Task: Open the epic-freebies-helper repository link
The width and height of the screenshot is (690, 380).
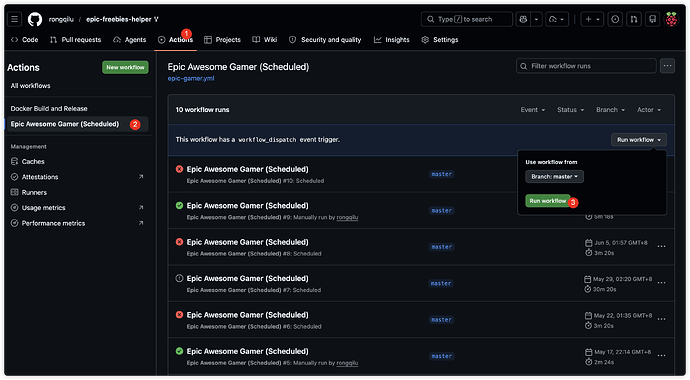Action: click(x=119, y=19)
